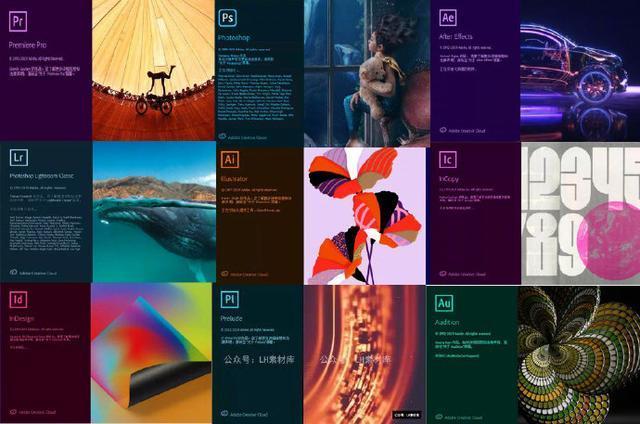Click the Lr Lightroom logo icon

tap(19, 158)
